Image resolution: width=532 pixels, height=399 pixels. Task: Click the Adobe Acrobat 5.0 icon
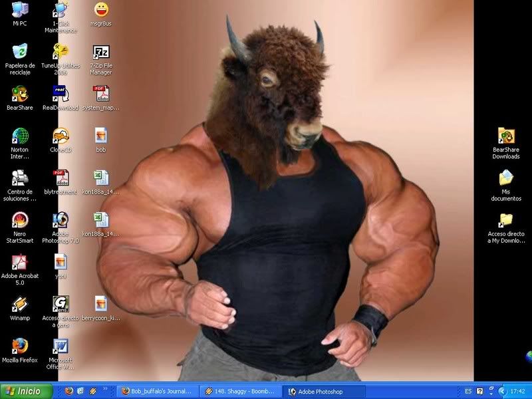coord(20,262)
